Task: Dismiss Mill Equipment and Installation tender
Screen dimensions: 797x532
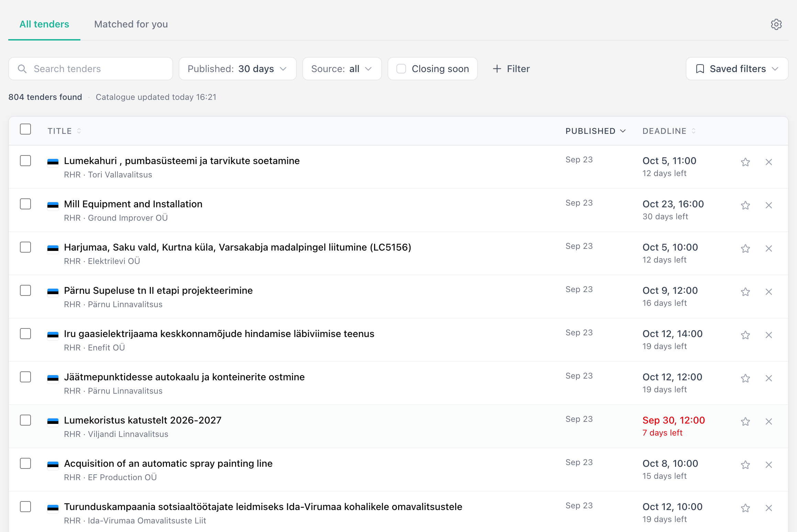Action: [x=769, y=205]
